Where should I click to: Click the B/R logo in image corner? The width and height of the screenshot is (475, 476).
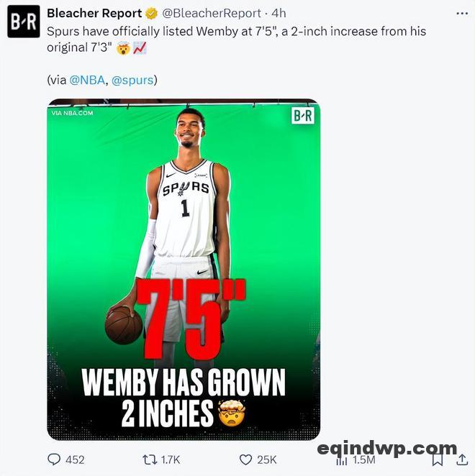(x=303, y=116)
